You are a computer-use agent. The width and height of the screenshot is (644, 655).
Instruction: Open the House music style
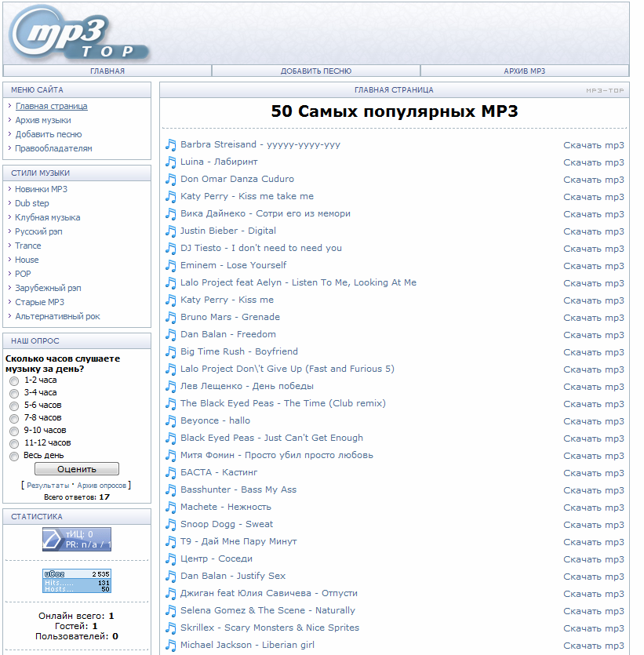coord(27,260)
